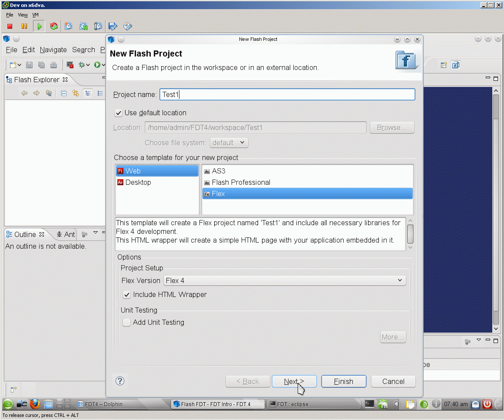Click the Project name input field
This screenshot has width=504, height=420.
tap(287, 94)
